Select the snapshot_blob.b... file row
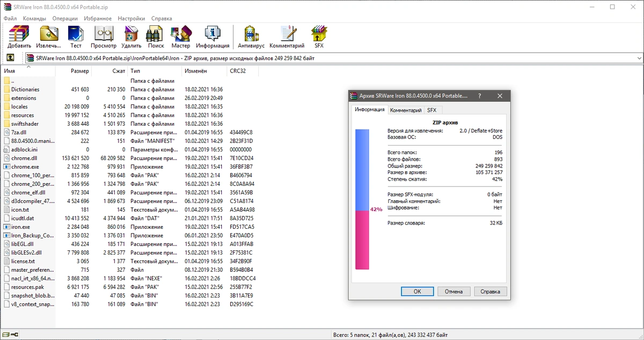This screenshot has height=340, width=644. point(130,295)
